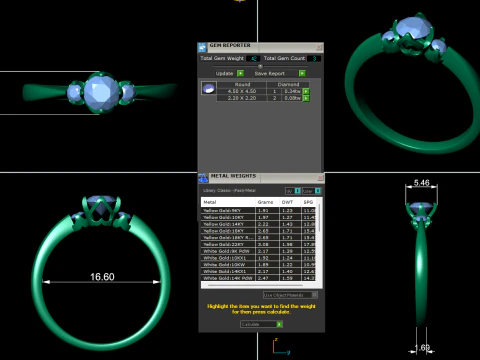Click the Update button label
The width and height of the screenshot is (480, 360).
click(x=224, y=74)
